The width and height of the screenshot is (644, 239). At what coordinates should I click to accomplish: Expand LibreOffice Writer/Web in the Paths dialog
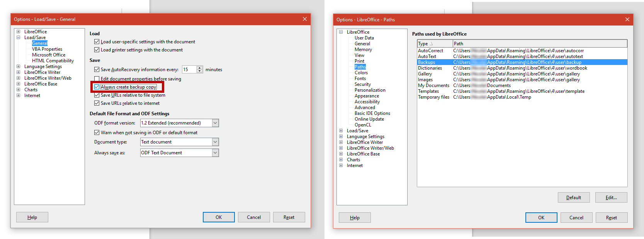[x=341, y=148]
